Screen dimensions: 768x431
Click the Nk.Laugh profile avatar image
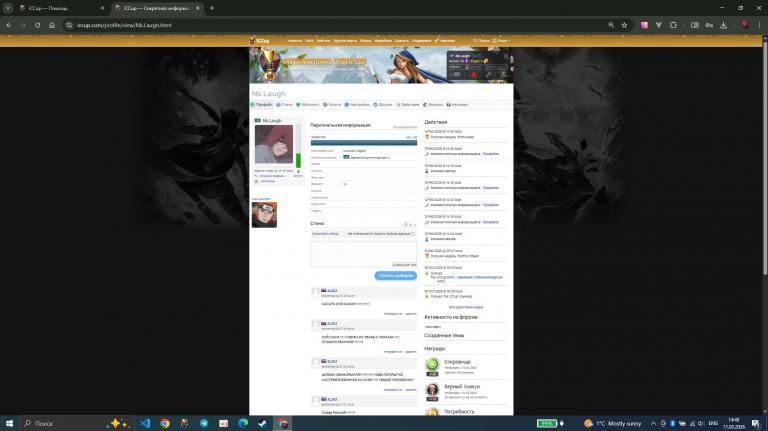(274, 144)
